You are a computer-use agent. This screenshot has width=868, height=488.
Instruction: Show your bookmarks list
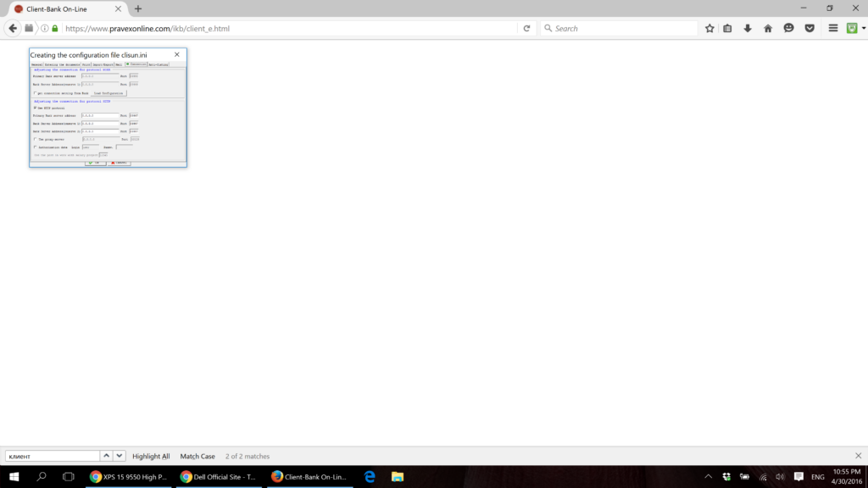(727, 28)
